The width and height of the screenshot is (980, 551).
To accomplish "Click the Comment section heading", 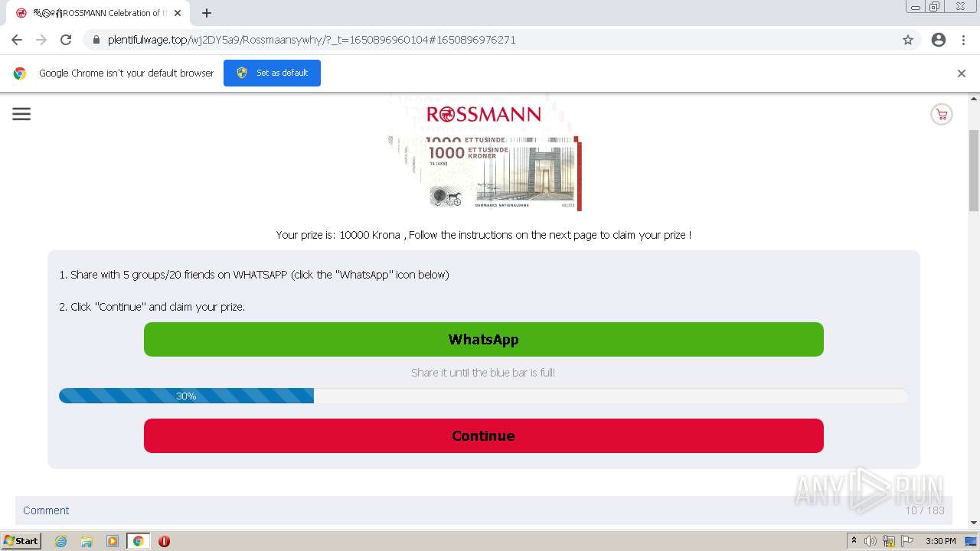I will click(46, 510).
